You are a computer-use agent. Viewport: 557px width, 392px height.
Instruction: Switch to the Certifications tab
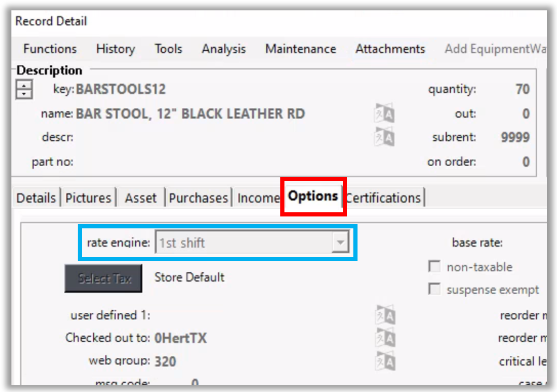click(383, 198)
